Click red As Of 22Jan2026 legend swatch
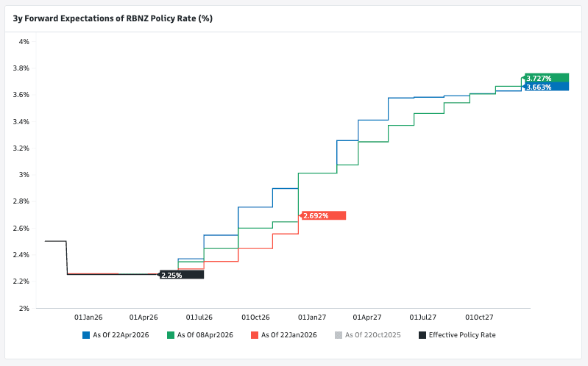Screen dimensions: 588x366 [255, 335]
